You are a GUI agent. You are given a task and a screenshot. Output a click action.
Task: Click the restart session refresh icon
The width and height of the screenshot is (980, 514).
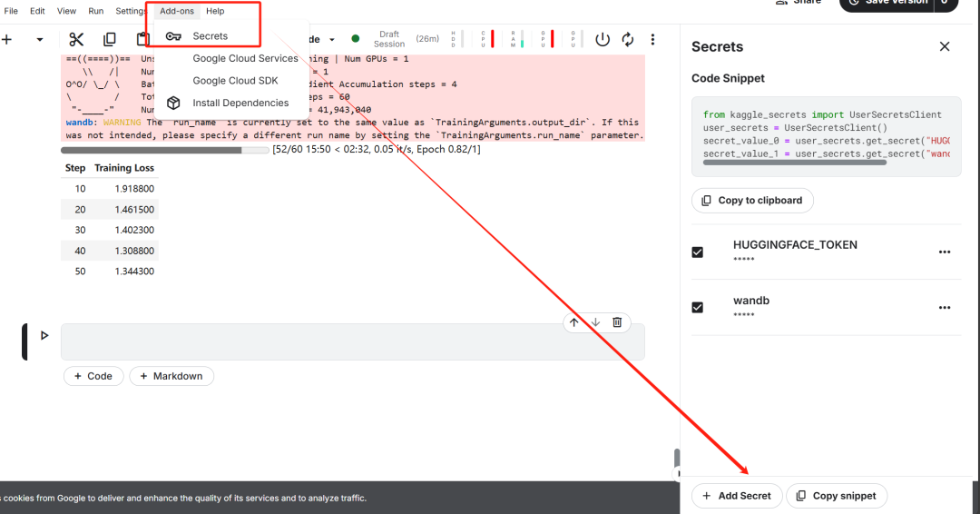628,39
